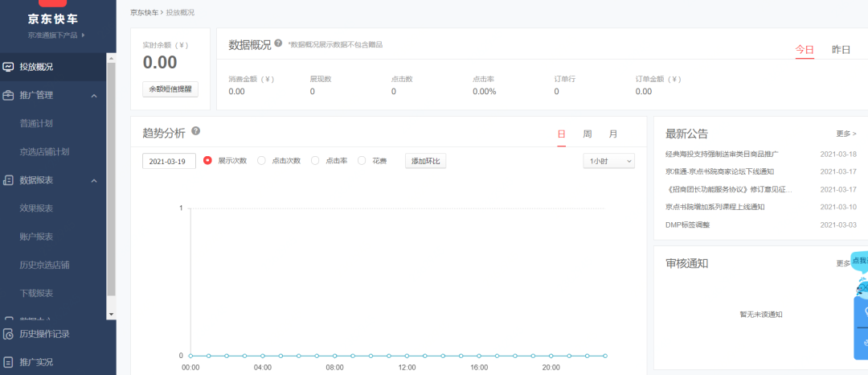Click 暂无未读通知 text
The width and height of the screenshot is (868, 375).
(x=760, y=315)
